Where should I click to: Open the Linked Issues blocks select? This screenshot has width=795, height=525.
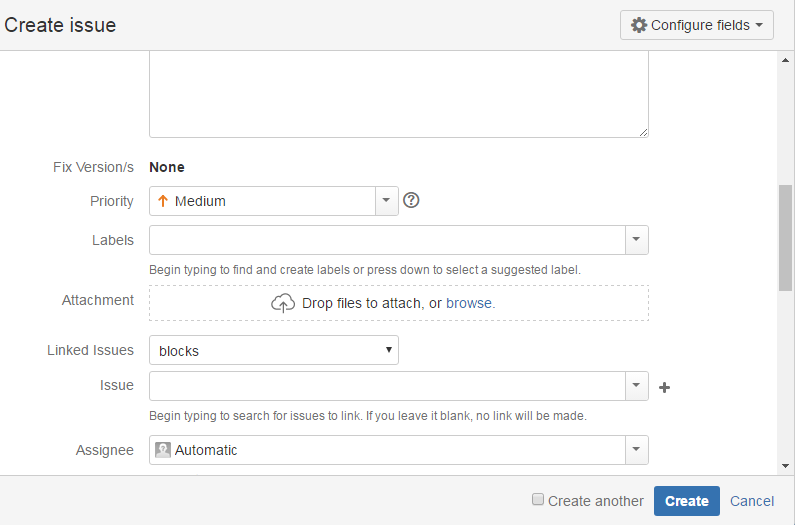[273, 351]
